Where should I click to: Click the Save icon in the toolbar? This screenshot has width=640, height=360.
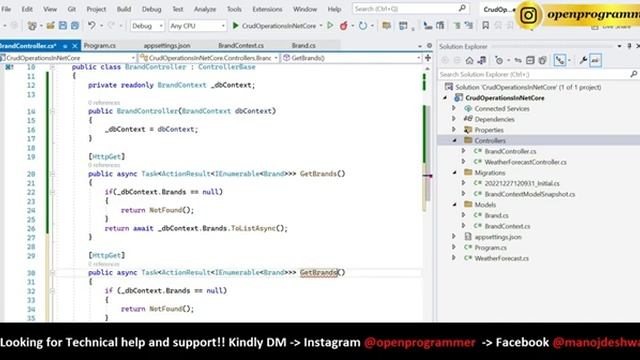[62, 25]
